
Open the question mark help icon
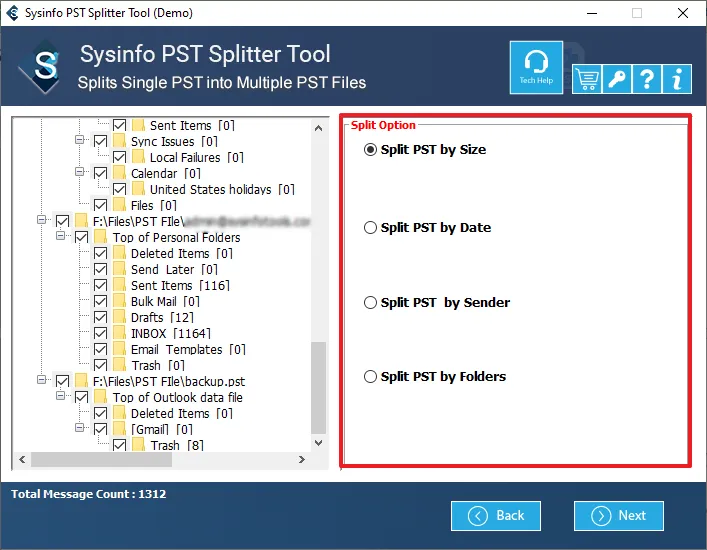point(647,79)
